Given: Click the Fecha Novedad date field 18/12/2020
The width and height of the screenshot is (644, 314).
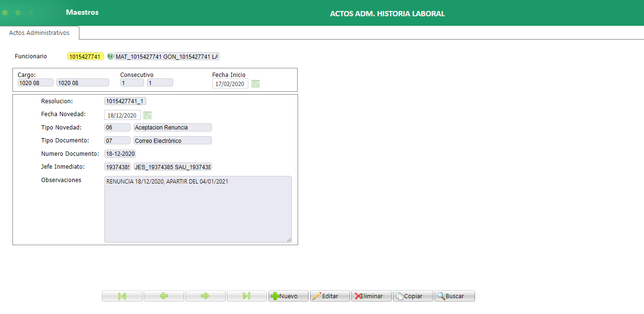Looking at the screenshot, I should (x=122, y=115).
